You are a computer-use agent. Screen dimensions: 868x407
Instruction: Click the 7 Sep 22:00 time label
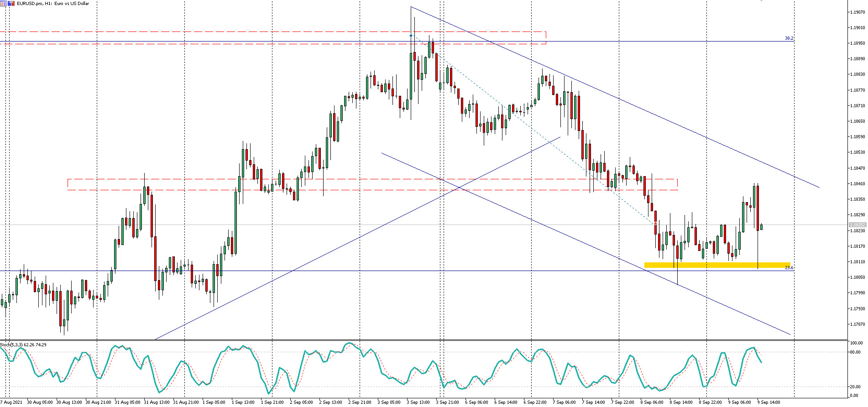point(622,402)
